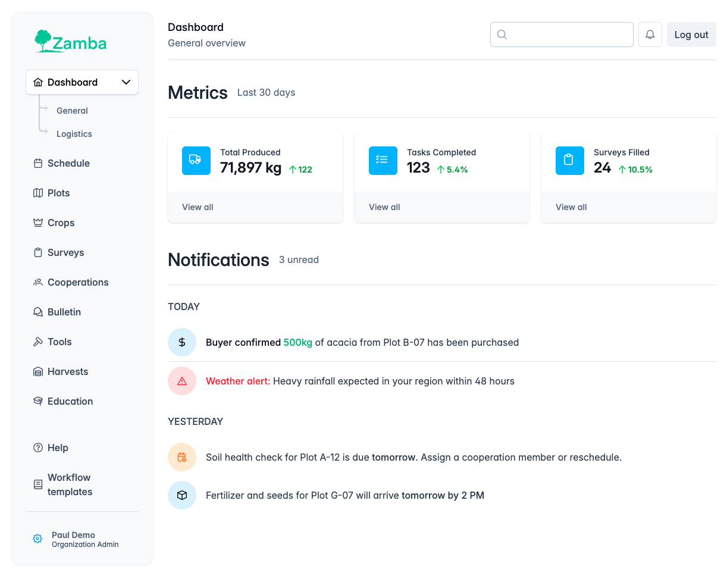727x588 pixels.
Task: Select the Schedule calendar icon
Action: 37,163
